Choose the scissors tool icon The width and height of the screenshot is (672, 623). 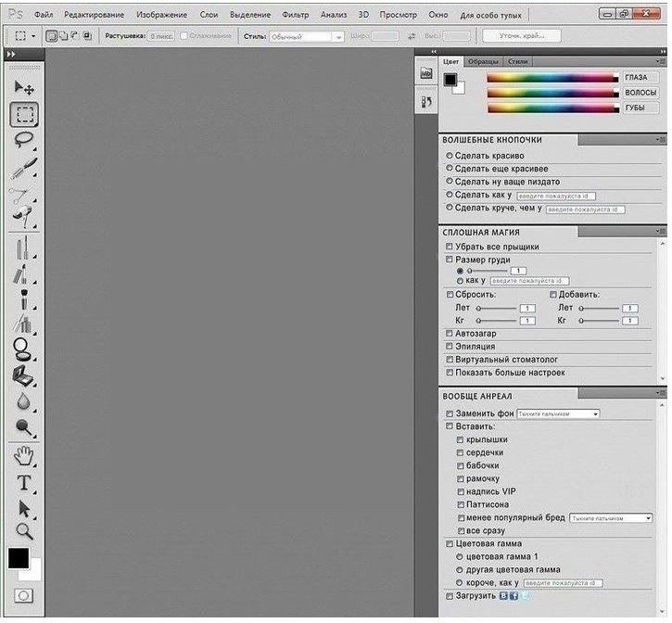[x=22, y=194]
